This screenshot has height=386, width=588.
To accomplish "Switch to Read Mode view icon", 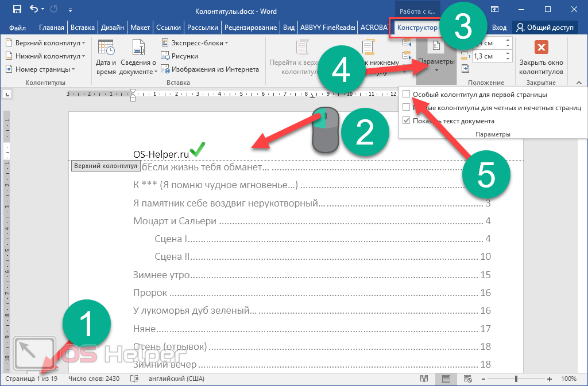I will [x=424, y=379].
